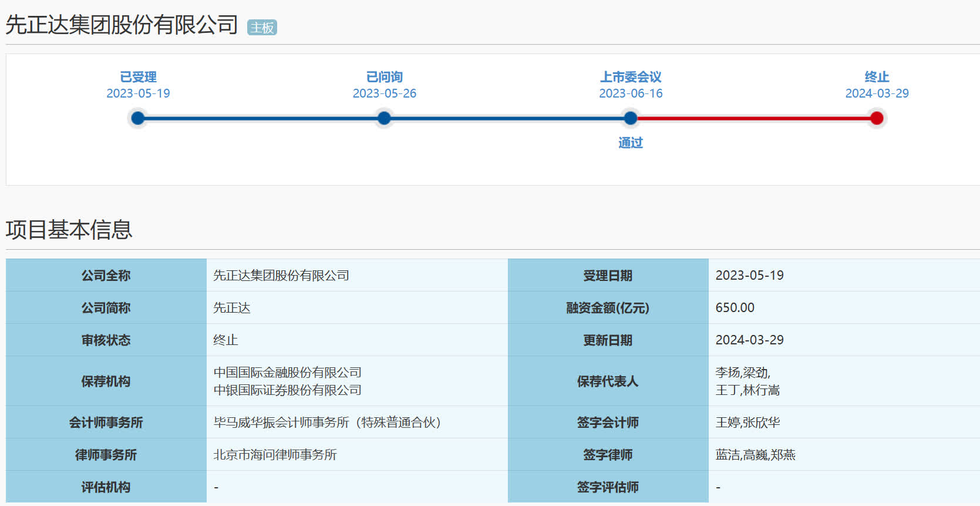Click the 已受理 stage label
The width and height of the screenshot is (980, 506).
click(x=138, y=77)
